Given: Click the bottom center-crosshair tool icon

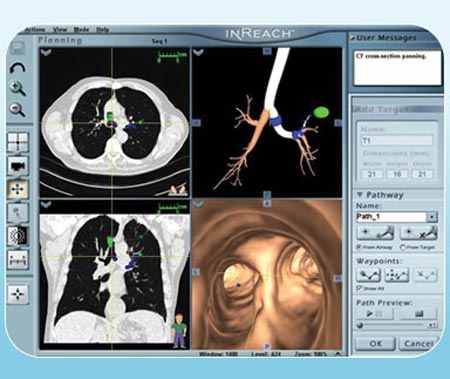Looking at the screenshot, I should point(18,294).
